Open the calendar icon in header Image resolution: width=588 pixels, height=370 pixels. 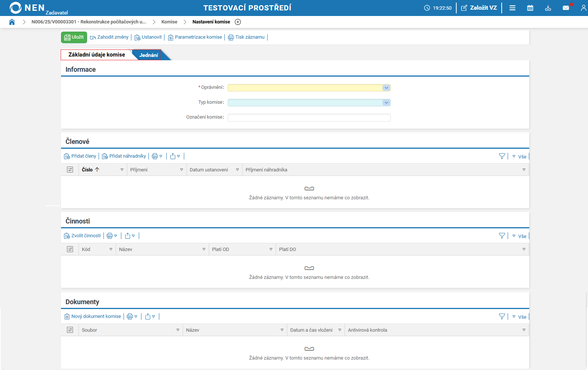pyautogui.click(x=530, y=8)
